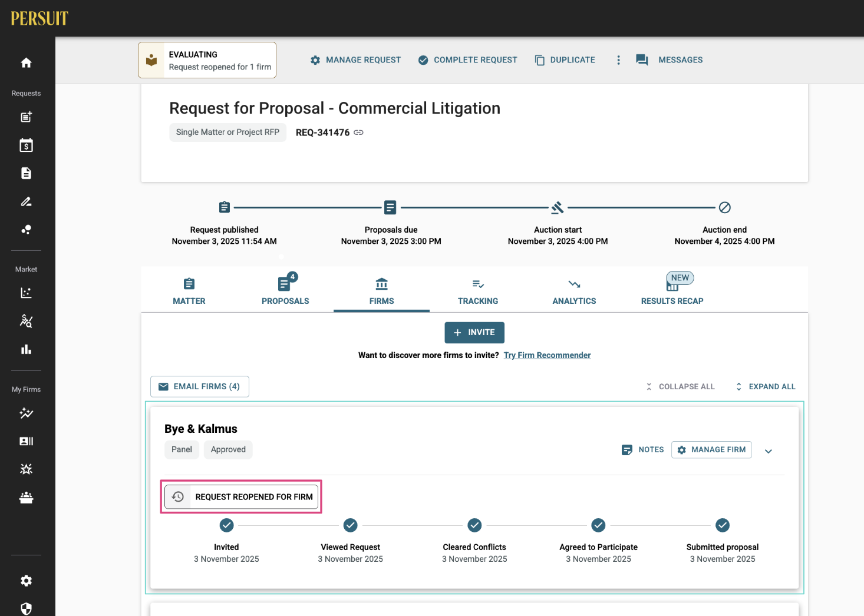
Task: Click Manage Firm for Bye & Kalmus
Action: pos(711,450)
